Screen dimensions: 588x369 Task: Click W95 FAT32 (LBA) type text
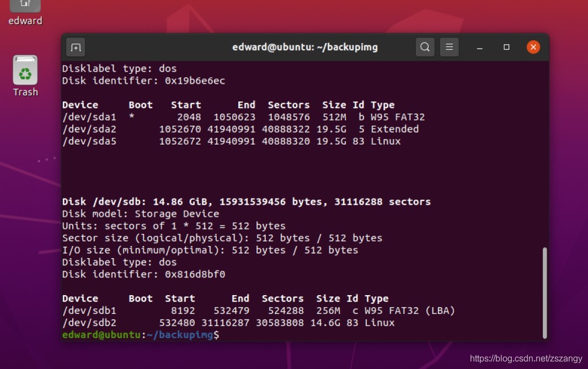[409, 311]
